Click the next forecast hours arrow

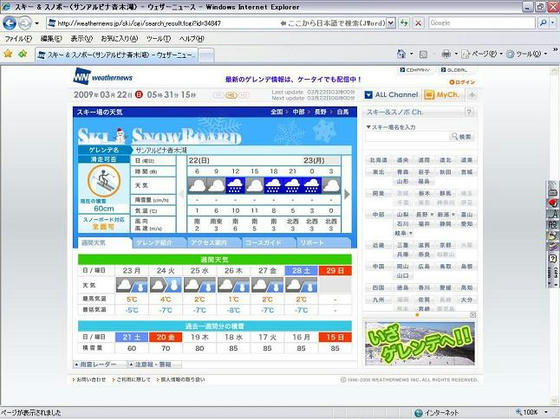(347, 194)
